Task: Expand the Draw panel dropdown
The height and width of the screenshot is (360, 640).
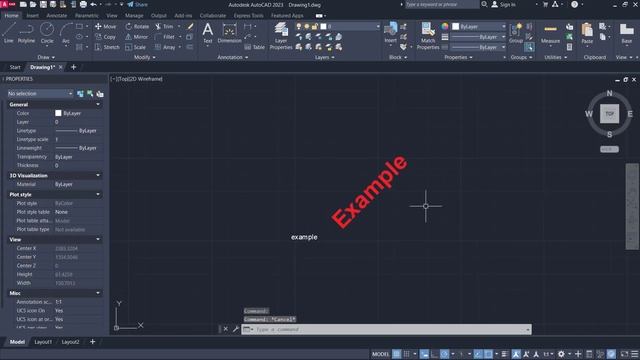Action: (46, 58)
